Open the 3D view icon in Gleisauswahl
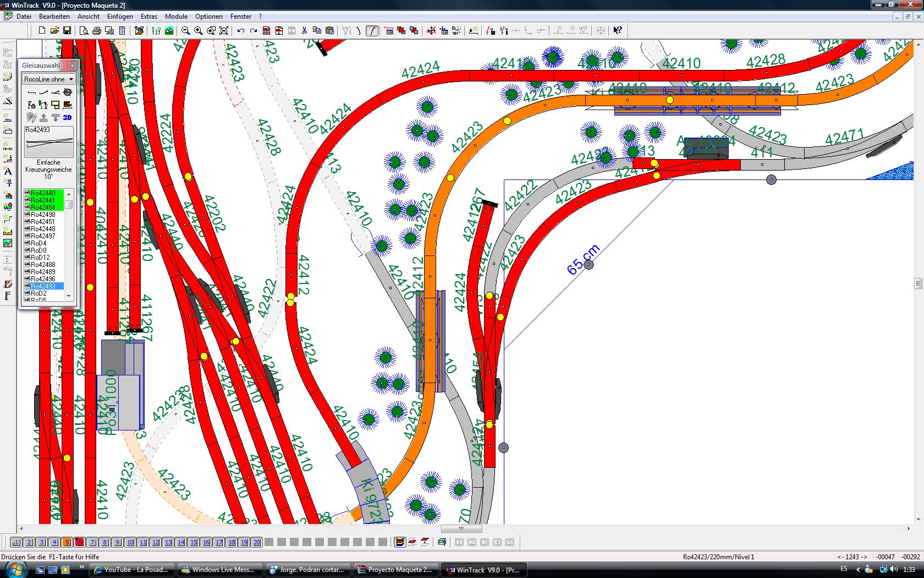This screenshot has height=578, width=924. click(67, 117)
